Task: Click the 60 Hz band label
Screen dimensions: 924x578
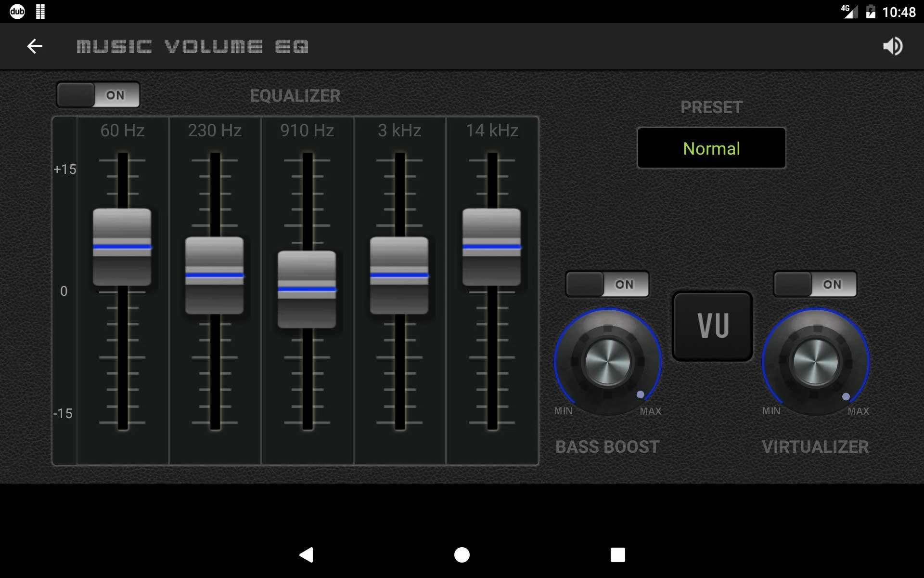Action: (122, 131)
